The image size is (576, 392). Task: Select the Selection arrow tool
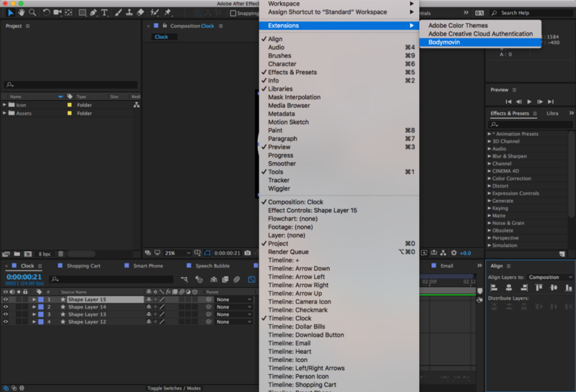click(x=10, y=13)
